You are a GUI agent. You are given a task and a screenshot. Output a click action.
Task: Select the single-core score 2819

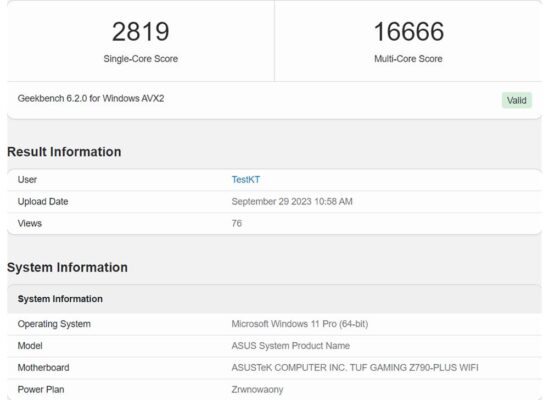pyautogui.click(x=141, y=32)
